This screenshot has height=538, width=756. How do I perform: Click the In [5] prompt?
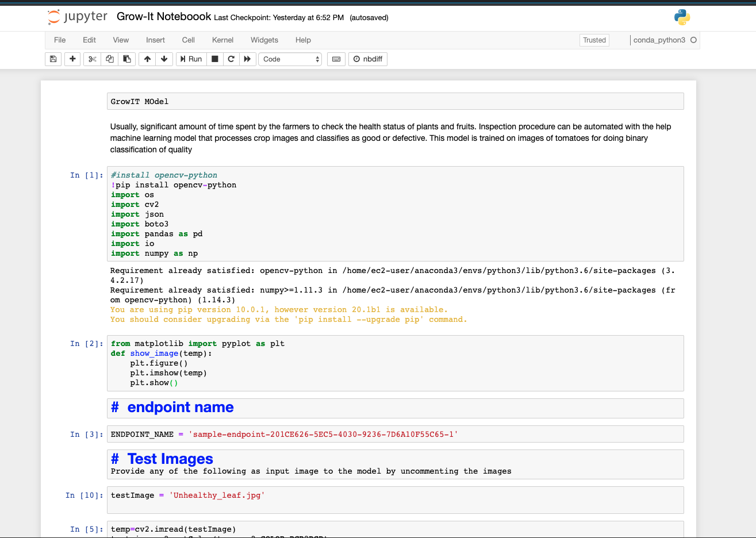pos(87,529)
